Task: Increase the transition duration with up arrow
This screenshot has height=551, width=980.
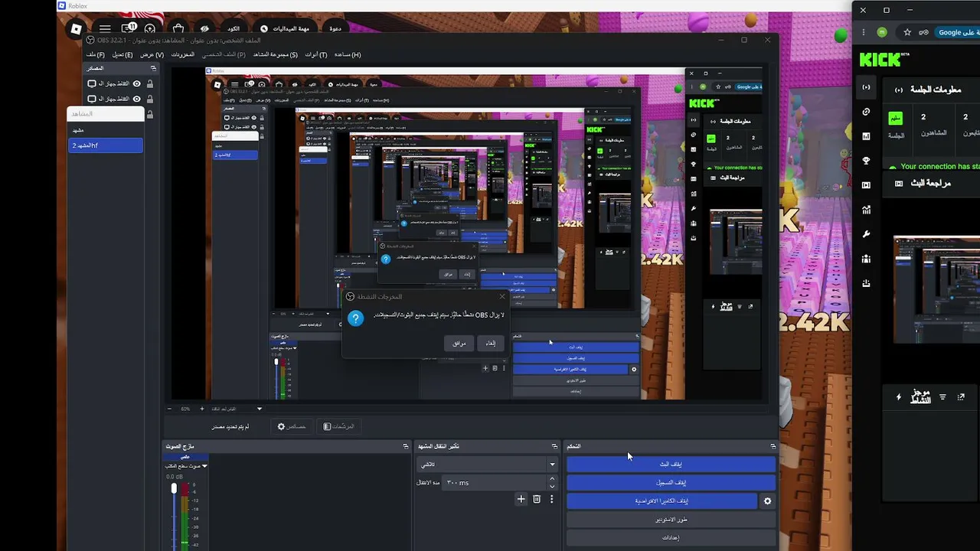Action: tap(552, 479)
